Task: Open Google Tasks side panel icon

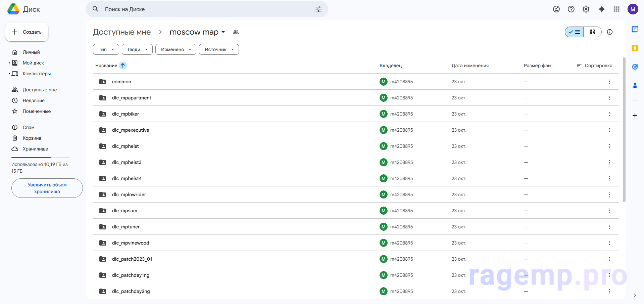Action: click(x=635, y=67)
